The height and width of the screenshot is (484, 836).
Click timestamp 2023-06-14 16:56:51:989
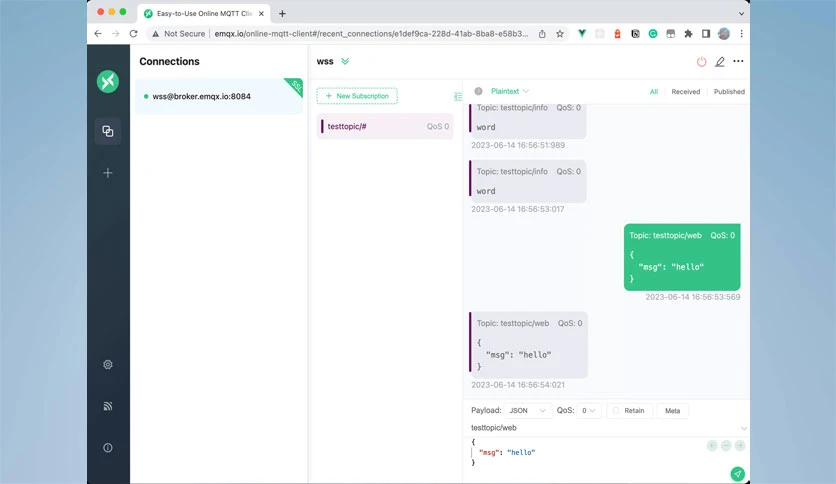518,145
